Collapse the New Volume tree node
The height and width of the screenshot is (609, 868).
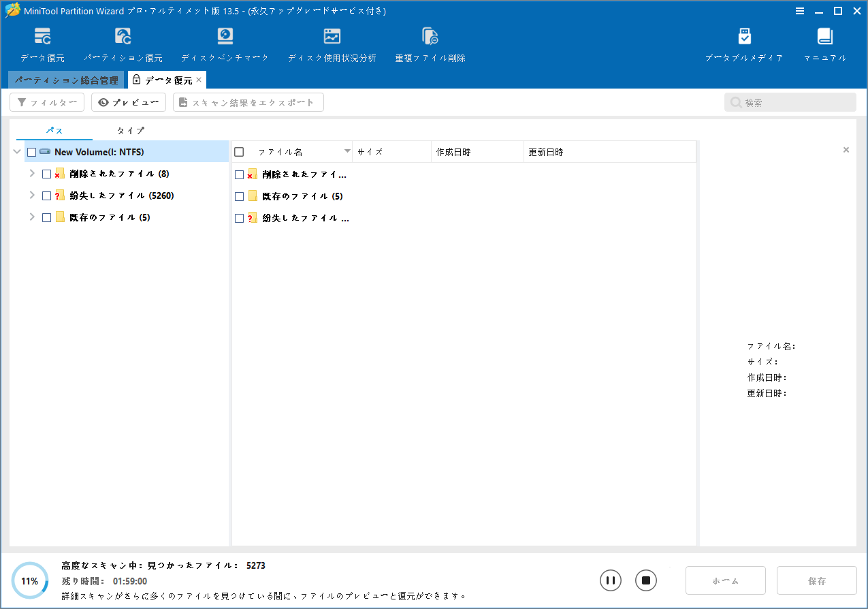16,151
